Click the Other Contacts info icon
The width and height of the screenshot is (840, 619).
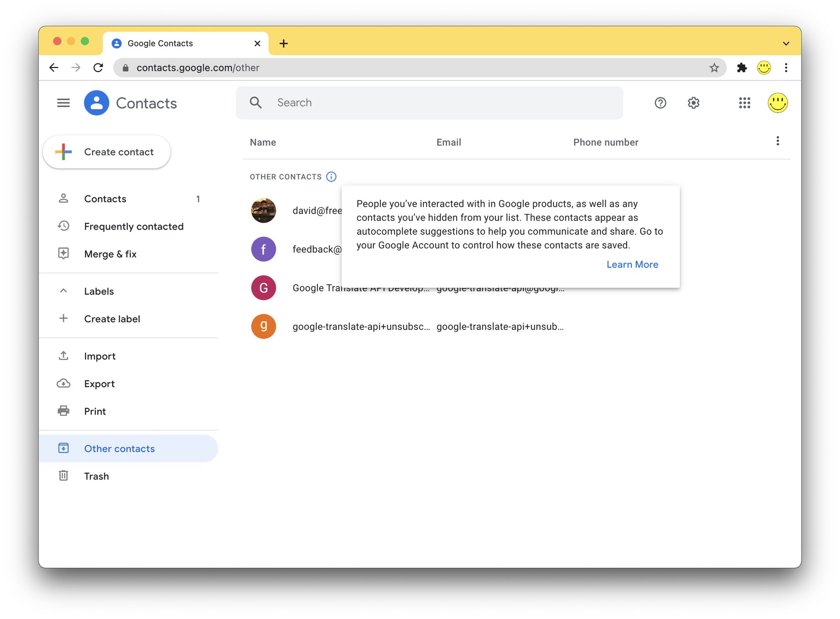pos(331,177)
